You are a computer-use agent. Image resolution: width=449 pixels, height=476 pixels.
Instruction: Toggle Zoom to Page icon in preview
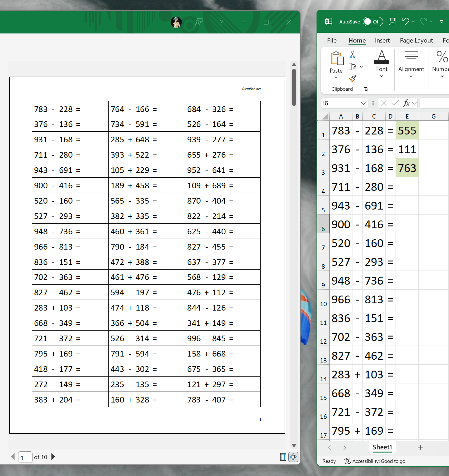[x=293, y=457]
